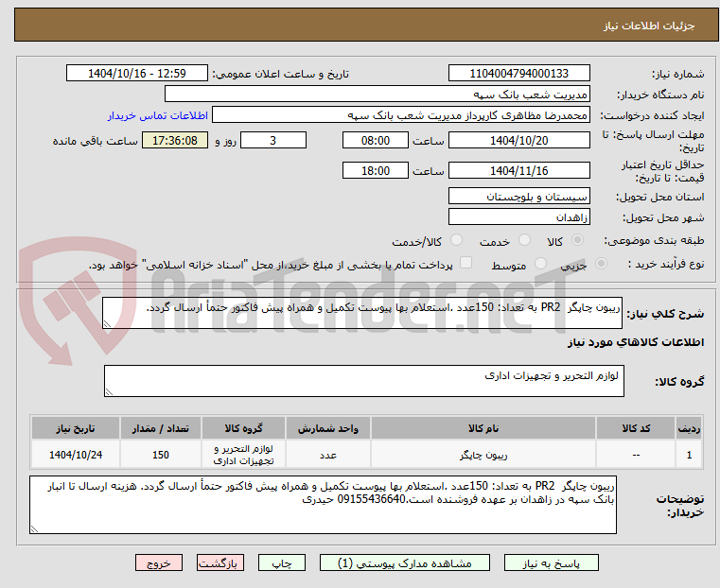
Task: Toggle the اسناد خزانه اسلامی payment checkbox
Action: pyautogui.click(x=466, y=263)
